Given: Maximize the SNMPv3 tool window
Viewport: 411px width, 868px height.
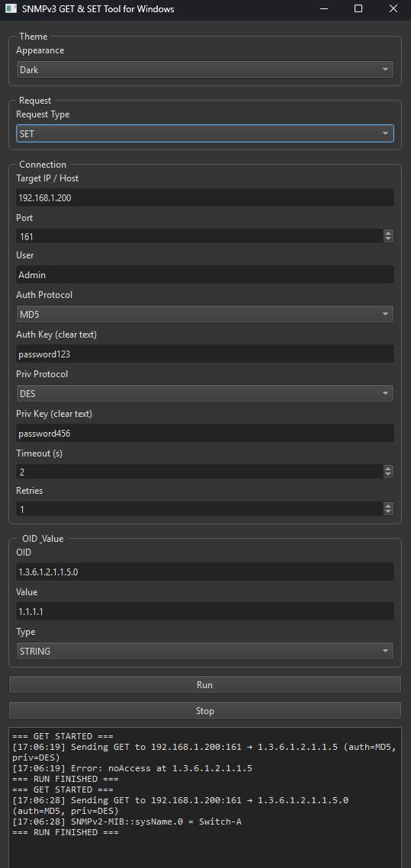Looking at the screenshot, I should (358, 9).
